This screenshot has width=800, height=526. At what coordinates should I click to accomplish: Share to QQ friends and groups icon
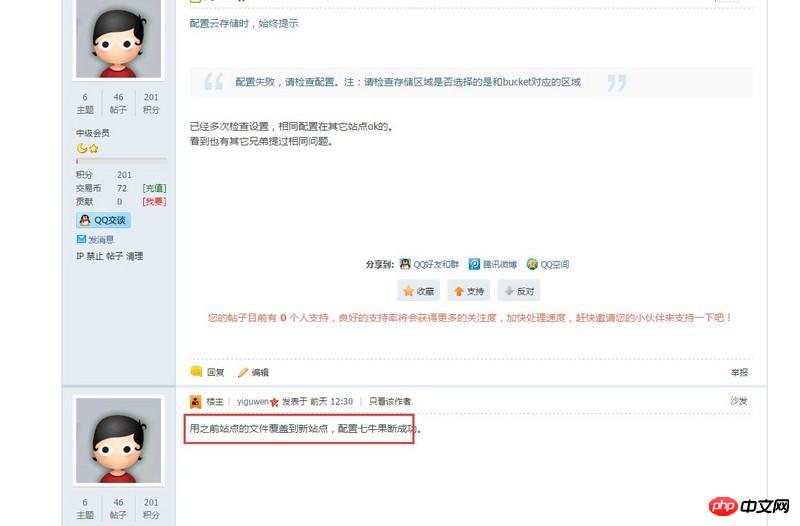405,264
